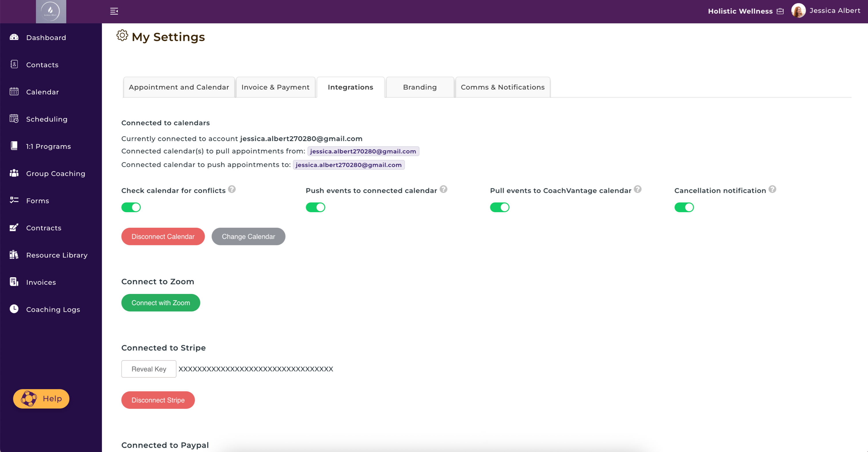Click the masked Stripe key text
The height and width of the screenshot is (452, 868).
[x=256, y=369]
